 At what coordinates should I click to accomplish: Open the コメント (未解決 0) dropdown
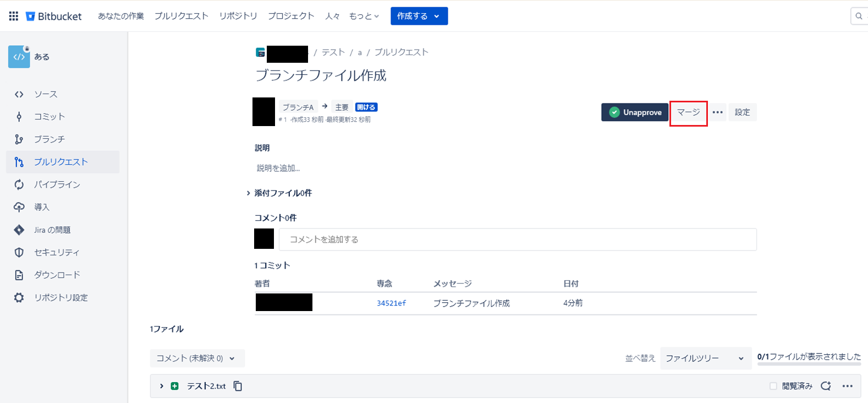(x=197, y=358)
